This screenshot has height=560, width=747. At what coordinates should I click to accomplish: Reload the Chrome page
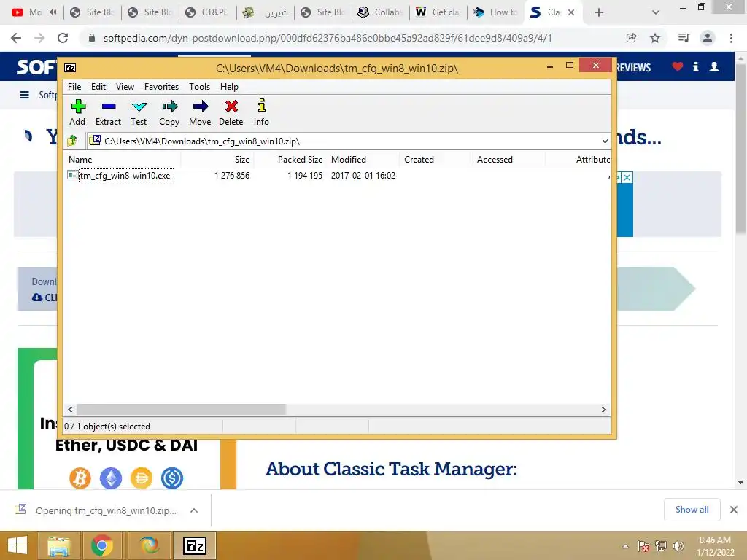point(63,38)
